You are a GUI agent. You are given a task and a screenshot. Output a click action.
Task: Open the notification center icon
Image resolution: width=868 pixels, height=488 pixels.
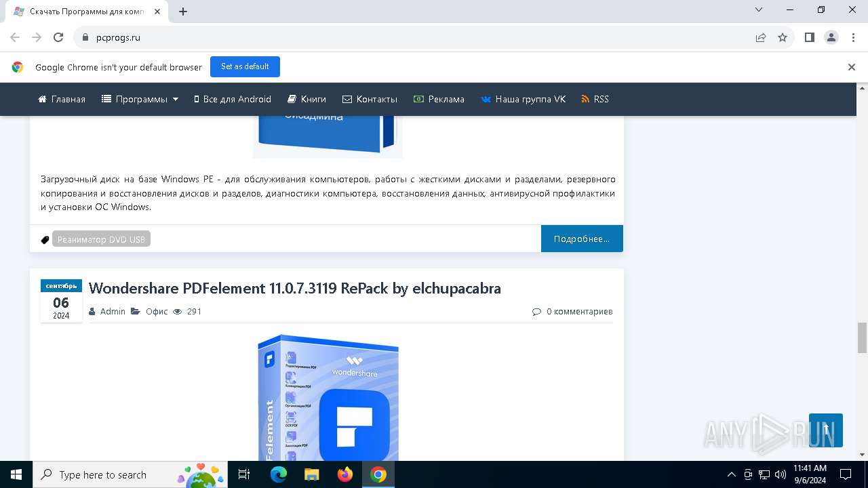pyautogui.click(x=846, y=474)
